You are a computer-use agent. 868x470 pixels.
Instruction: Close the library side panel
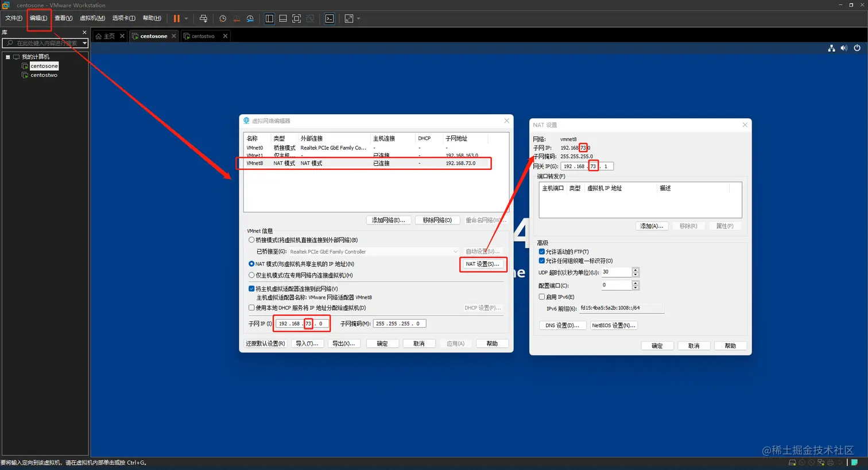(84, 32)
